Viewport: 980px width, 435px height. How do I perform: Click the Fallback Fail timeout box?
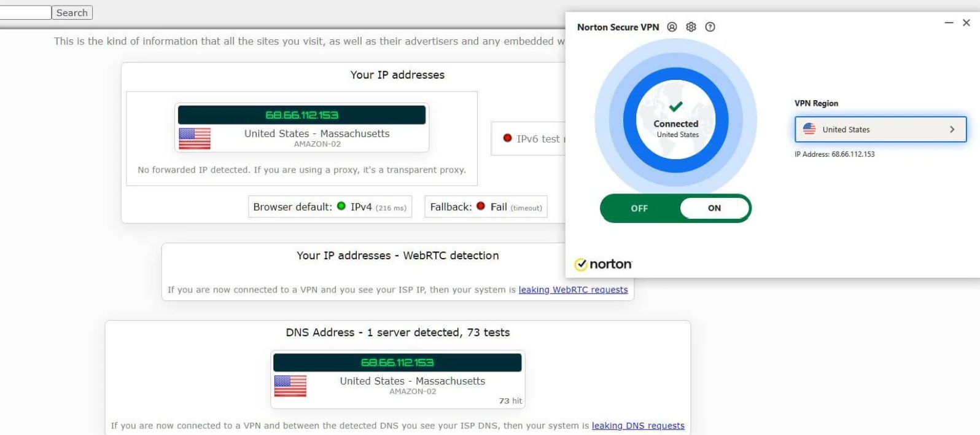point(486,207)
